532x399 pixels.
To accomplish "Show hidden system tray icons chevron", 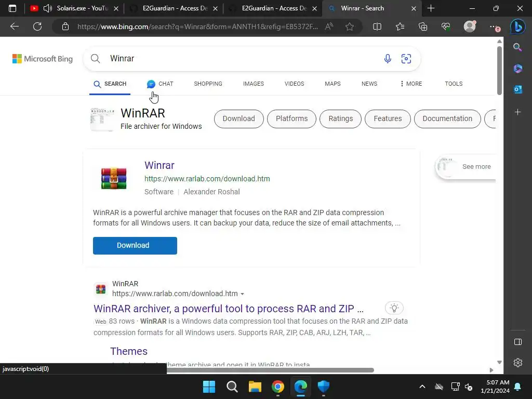I will tap(422, 387).
